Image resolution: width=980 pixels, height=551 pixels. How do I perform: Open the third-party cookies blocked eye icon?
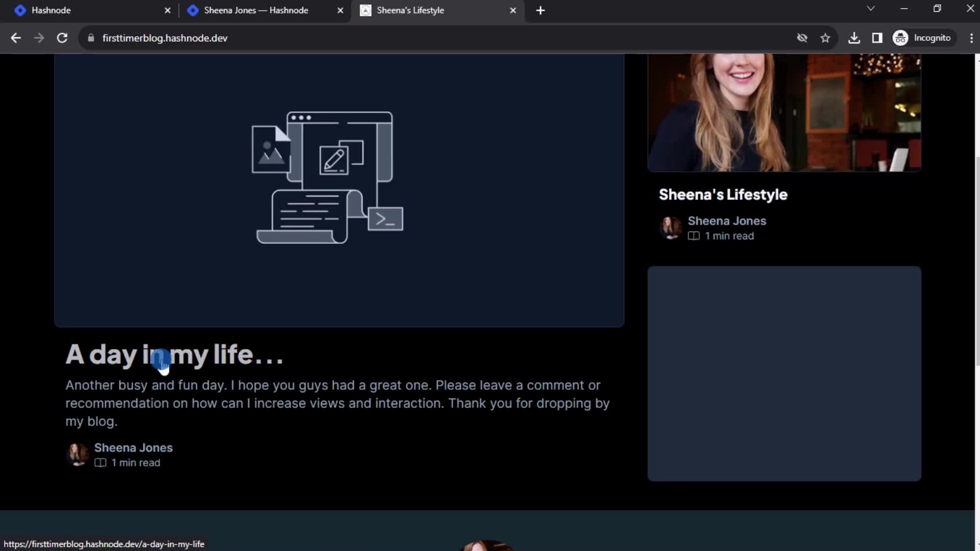[802, 38]
